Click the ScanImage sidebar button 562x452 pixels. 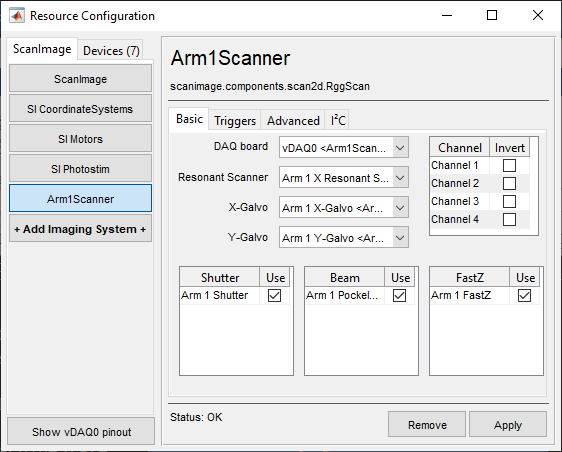pos(80,79)
